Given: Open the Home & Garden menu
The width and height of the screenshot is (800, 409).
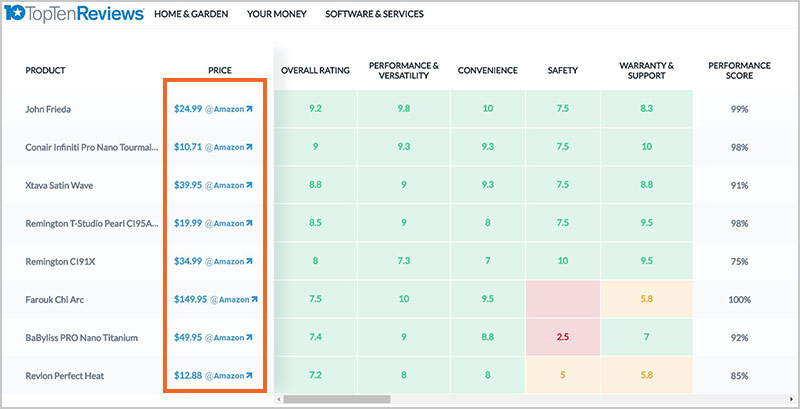Looking at the screenshot, I should coord(191,14).
